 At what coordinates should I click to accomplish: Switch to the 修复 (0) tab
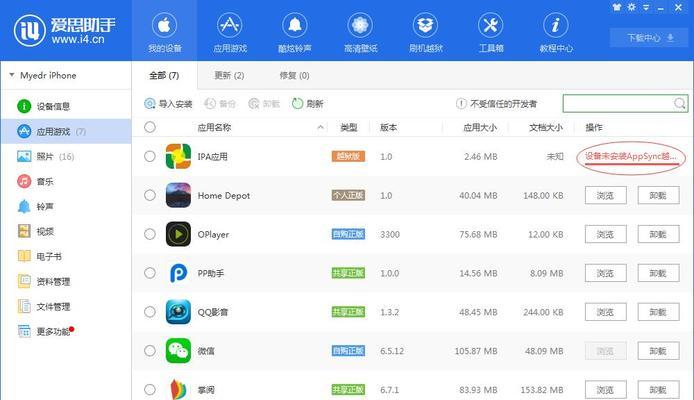pyautogui.click(x=294, y=76)
